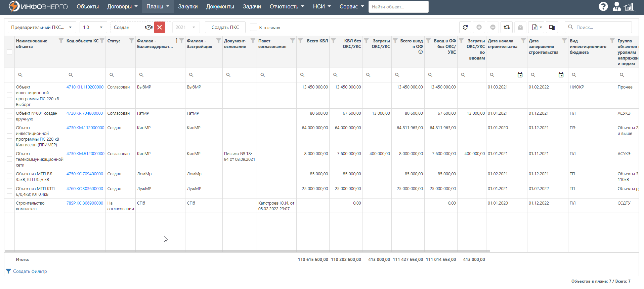Image resolution: width=644 pixels, height=289 pixels.
Task: Expand the Договоры menu
Action: click(x=122, y=6)
